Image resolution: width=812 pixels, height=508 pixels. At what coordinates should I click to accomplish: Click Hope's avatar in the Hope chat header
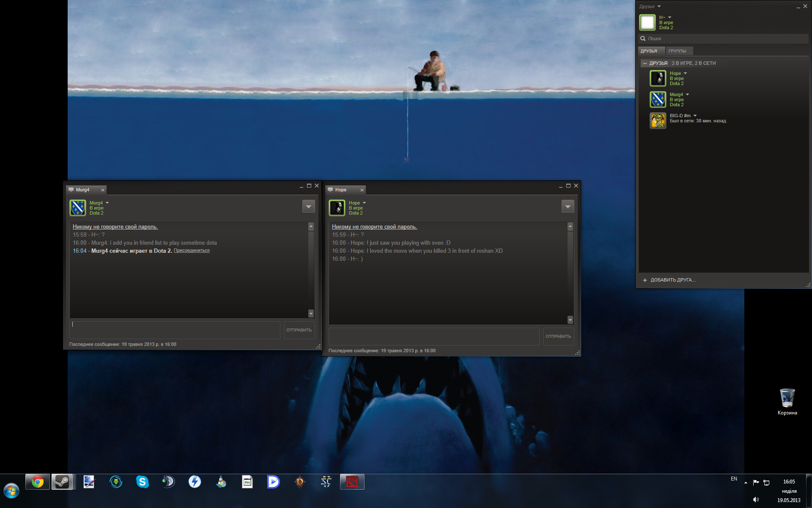coord(337,208)
